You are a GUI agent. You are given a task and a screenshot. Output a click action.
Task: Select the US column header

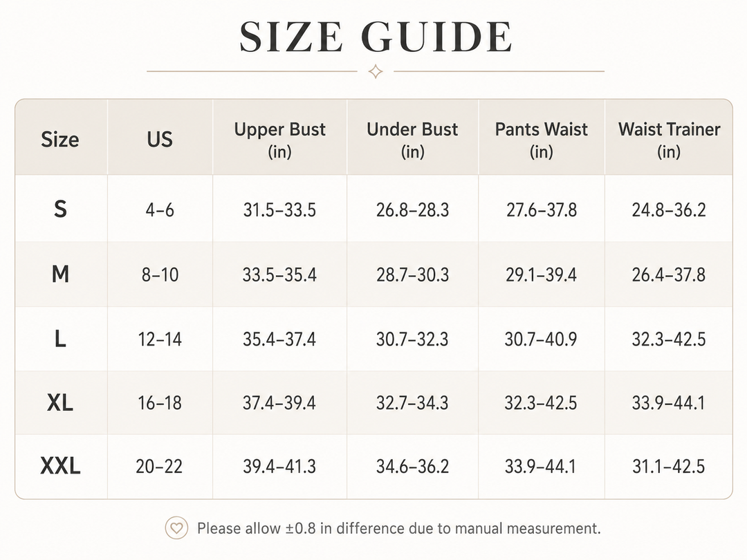point(160,140)
